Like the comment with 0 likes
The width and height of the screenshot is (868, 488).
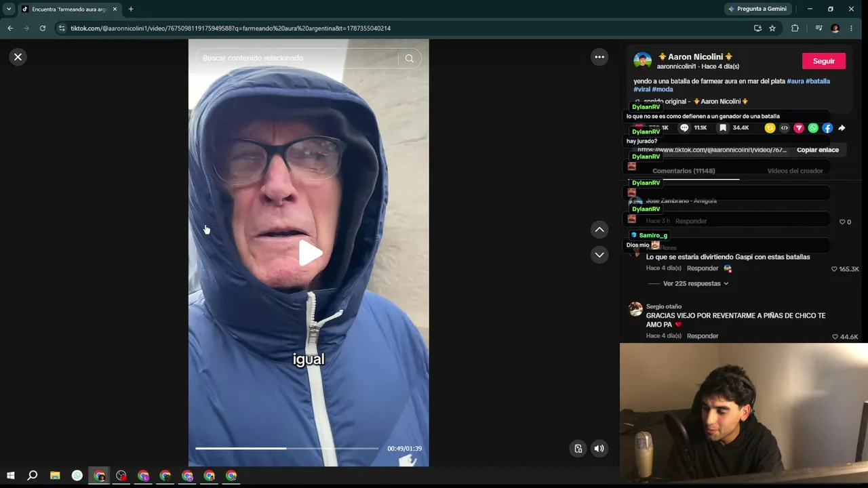tap(842, 222)
